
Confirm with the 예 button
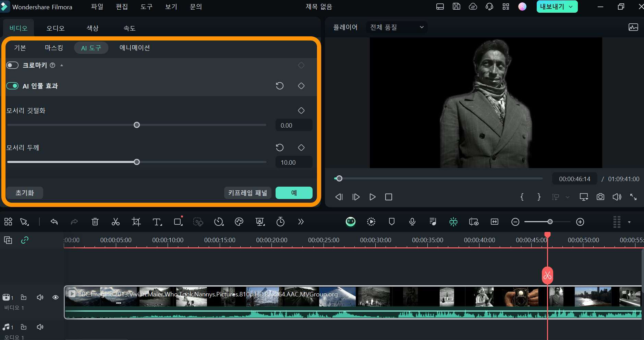coord(294,193)
